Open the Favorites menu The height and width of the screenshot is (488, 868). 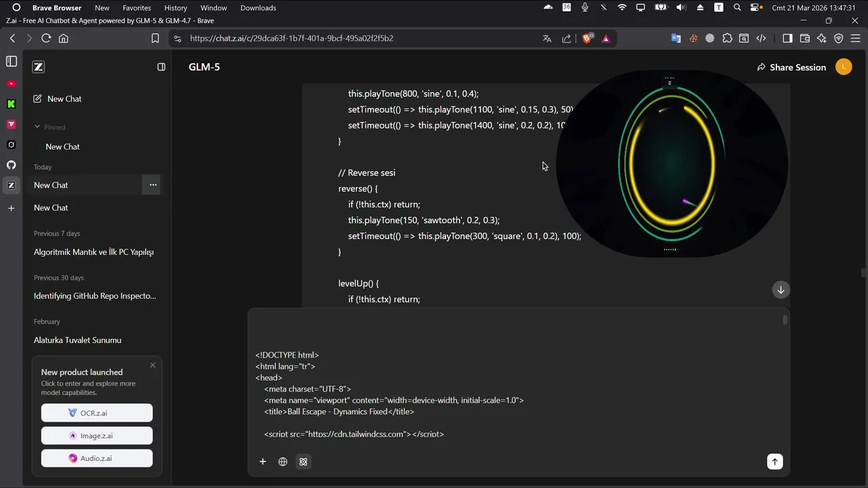point(137,8)
